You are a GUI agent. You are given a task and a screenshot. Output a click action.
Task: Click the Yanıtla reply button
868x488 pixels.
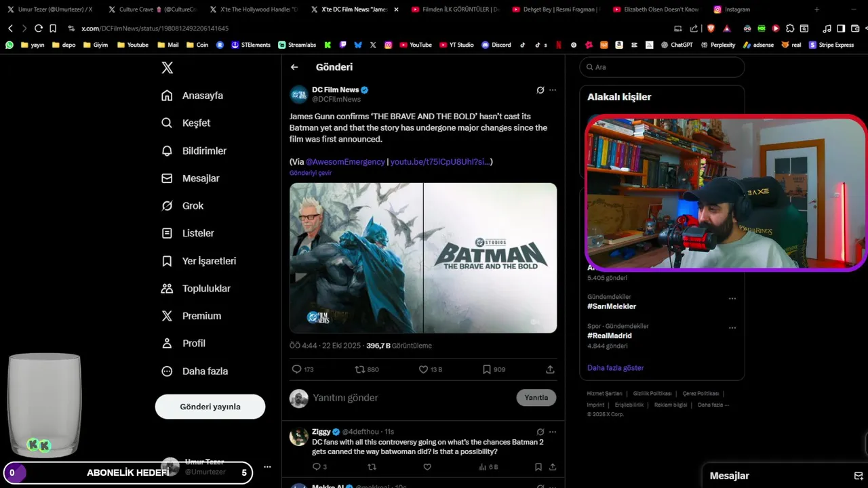click(536, 398)
